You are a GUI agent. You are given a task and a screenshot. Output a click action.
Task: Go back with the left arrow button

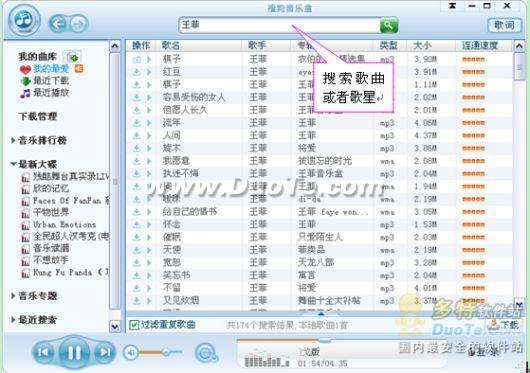coord(58,24)
